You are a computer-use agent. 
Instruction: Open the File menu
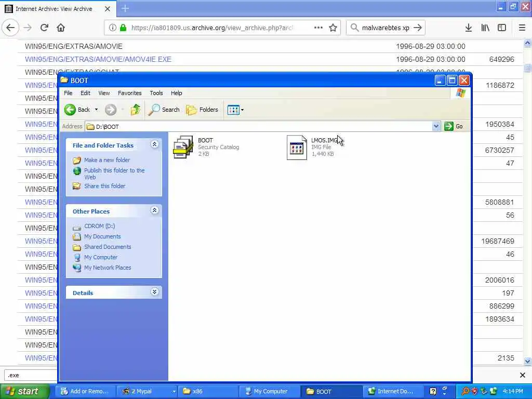click(x=68, y=93)
